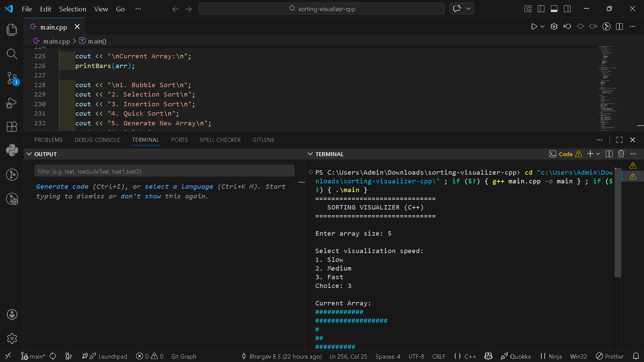Open notifications bell in status bar
This screenshot has width=644, height=362.
636,356
